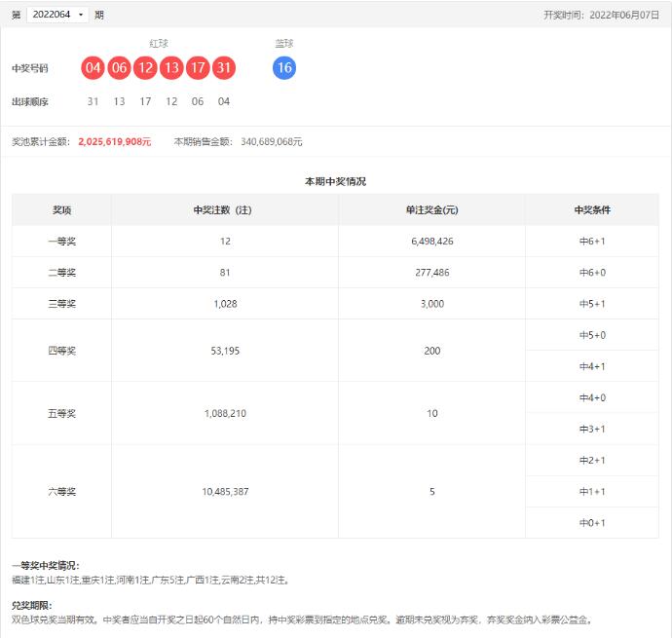Click the fifth prize count 1,088,210
The image size is (672, 638).
click(x=225, y=413)
